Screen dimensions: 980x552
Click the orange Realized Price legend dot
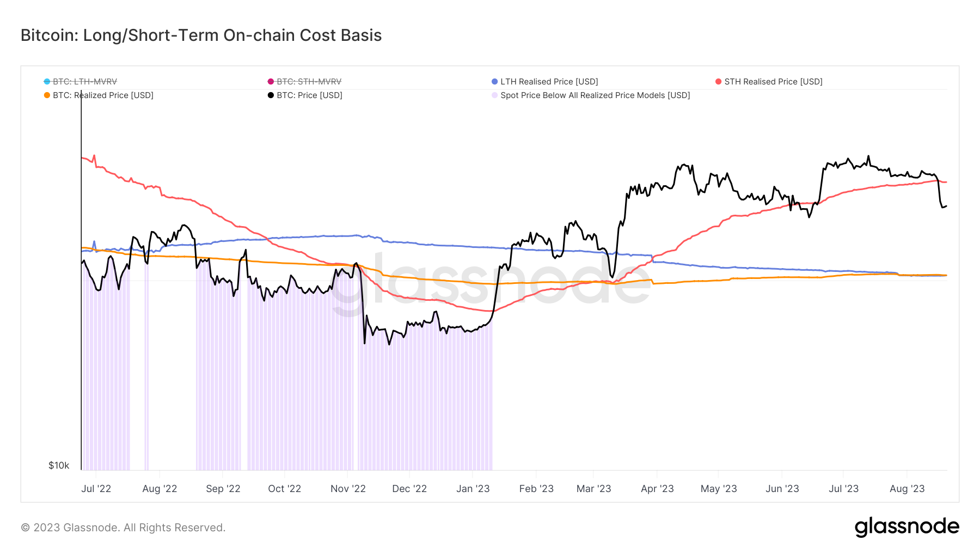[x=47, y=95]
